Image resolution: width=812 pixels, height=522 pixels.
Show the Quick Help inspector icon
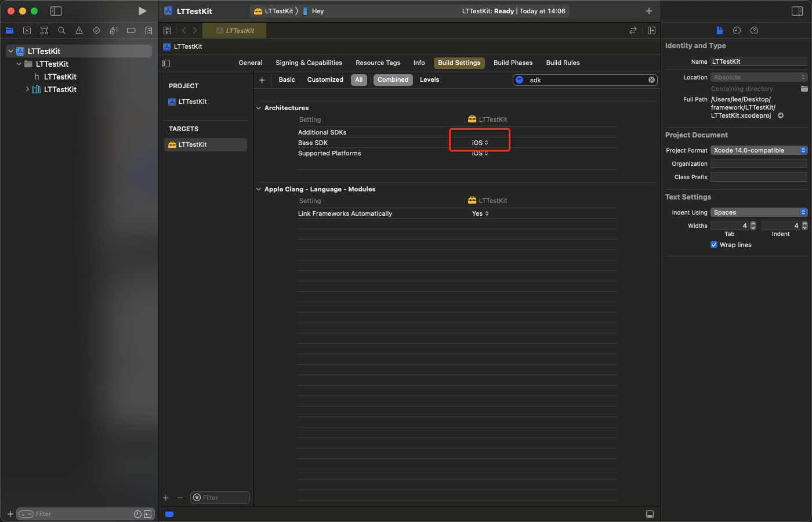tap(754, 31)
